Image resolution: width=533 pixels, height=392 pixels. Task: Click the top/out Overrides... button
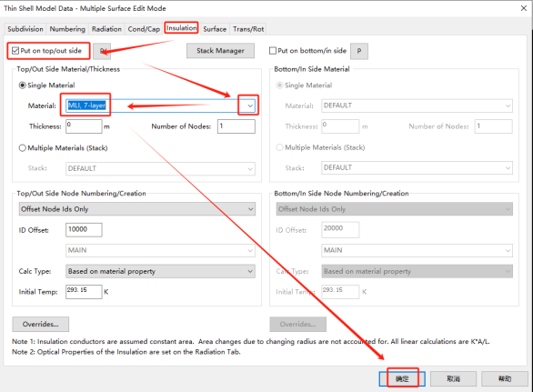coord(40,325)
